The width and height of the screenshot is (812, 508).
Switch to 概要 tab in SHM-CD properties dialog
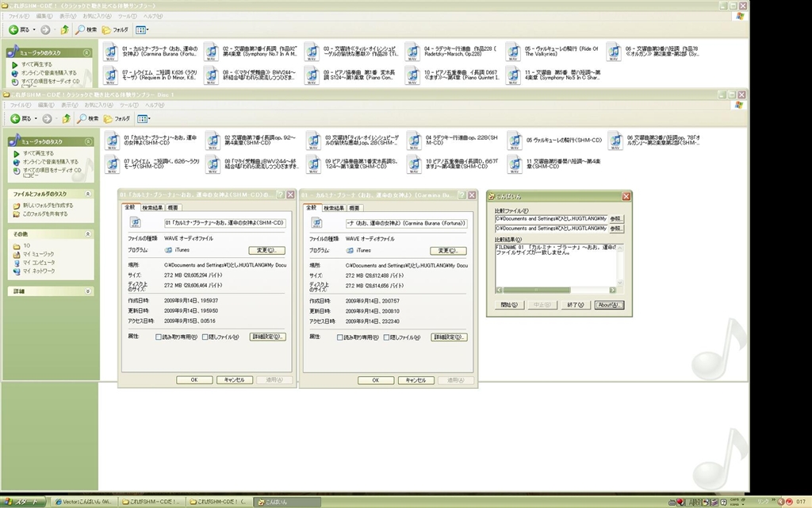[x=173, y=208]
